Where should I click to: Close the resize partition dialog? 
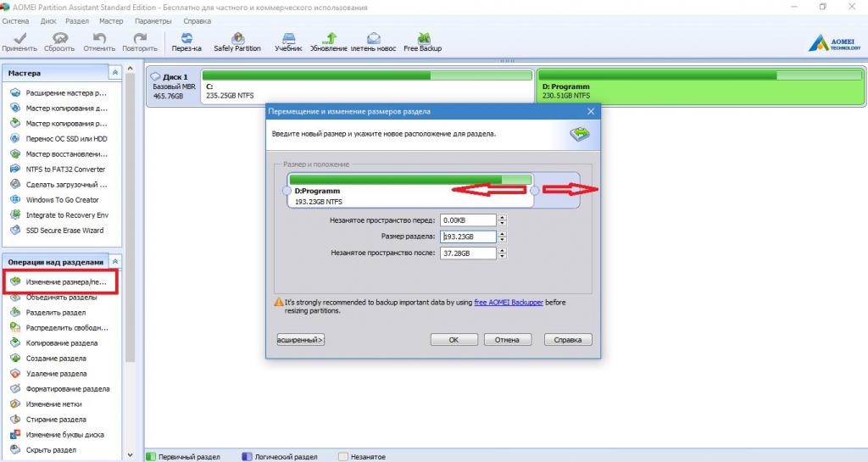point(591,111)
